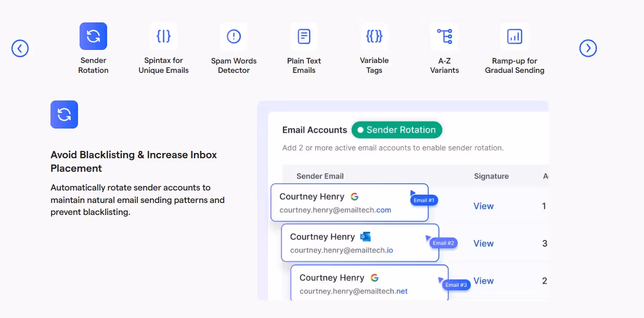Open the Spam Words Detector icon
Screen dimensions: 644x318
(x=234, y=36)
